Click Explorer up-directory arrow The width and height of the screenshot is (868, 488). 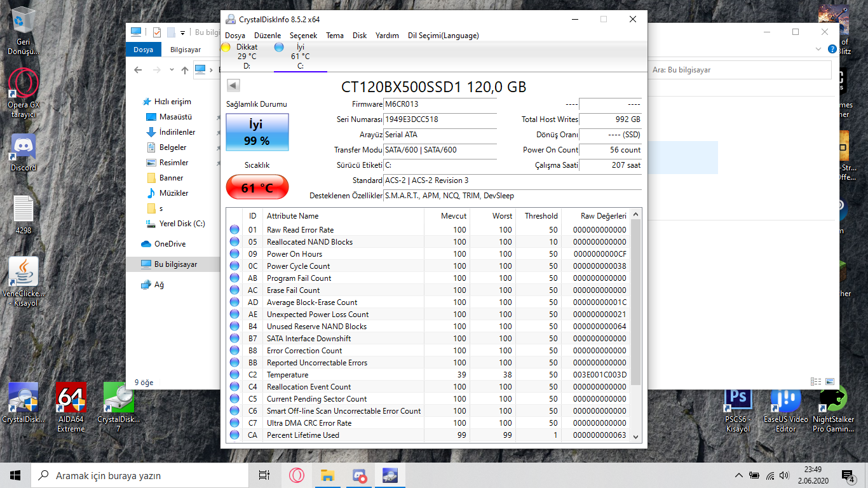[184, 70]
